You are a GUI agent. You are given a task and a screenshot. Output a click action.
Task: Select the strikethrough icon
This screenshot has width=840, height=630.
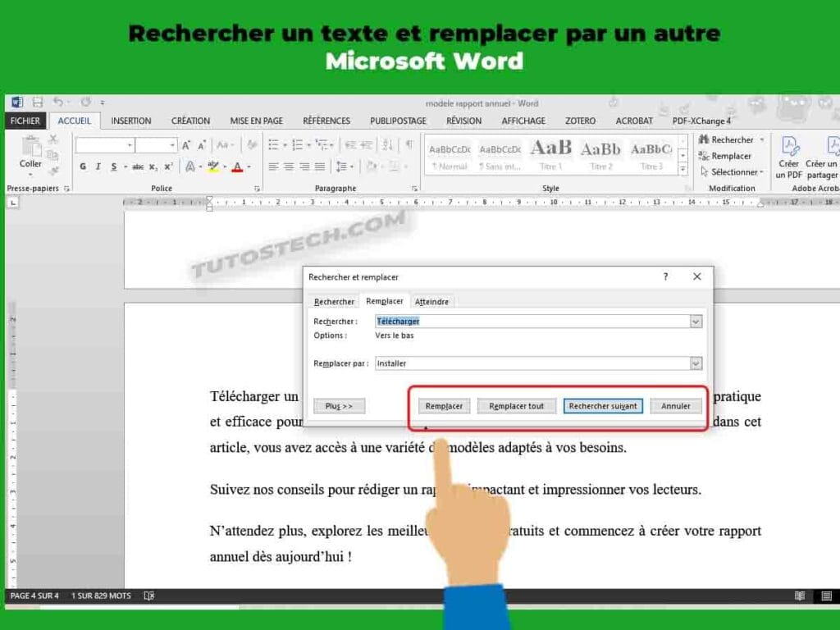[137, 166]
